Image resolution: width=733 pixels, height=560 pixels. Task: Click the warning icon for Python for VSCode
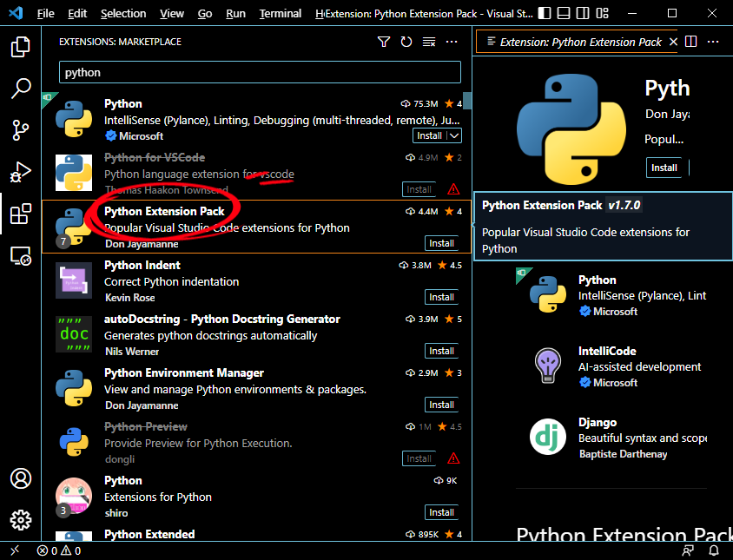tap(453, 189)
